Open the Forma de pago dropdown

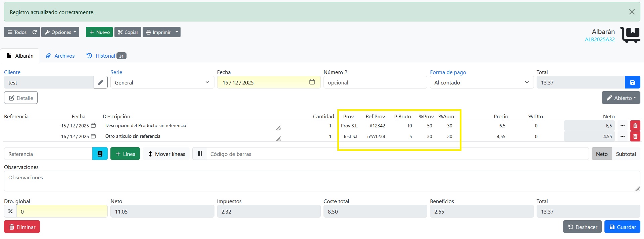tap(481, 82)
